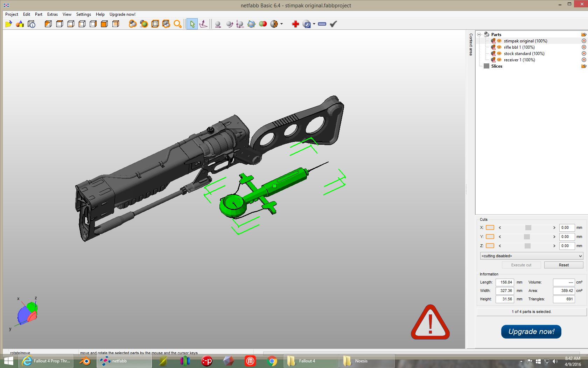588x368 pixels.
Task: Open the platform info cube icon
Action: tap(31, 24)
